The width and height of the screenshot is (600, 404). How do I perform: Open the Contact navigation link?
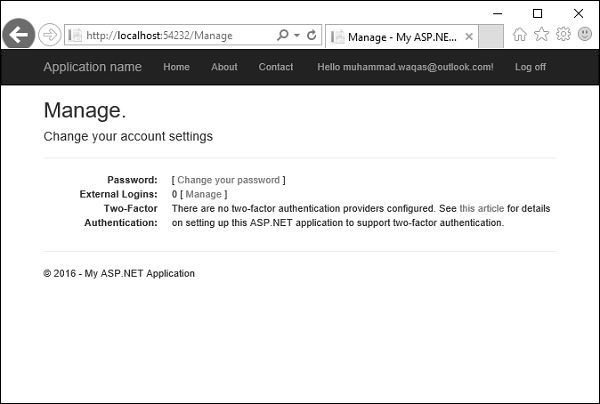coord(276,67)
